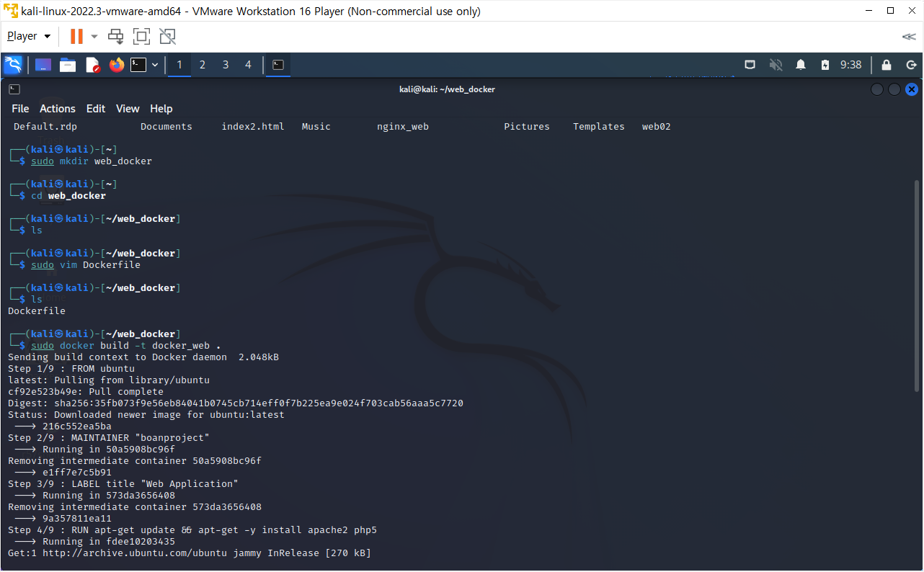
Task: Minimize the terminal window
Action: click(x=877, y=89)
